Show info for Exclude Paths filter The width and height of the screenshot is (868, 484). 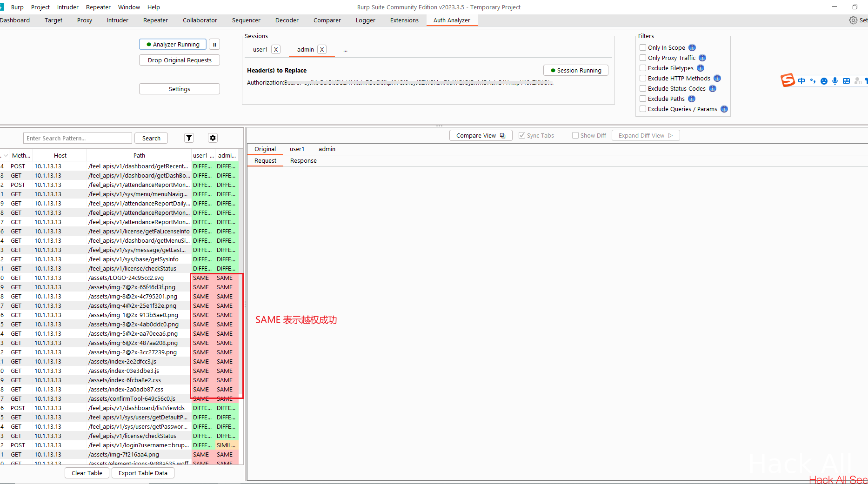(x=692, y=99)
